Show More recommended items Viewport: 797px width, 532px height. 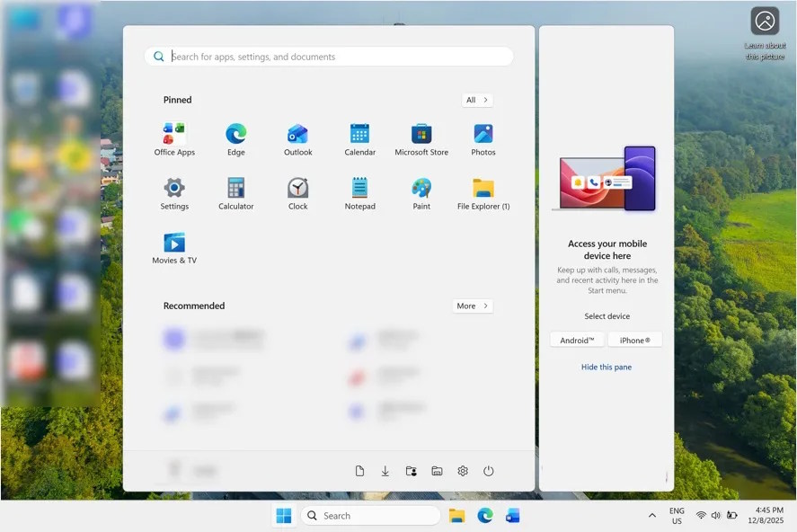pyautogui.click(x=472, y=306)
